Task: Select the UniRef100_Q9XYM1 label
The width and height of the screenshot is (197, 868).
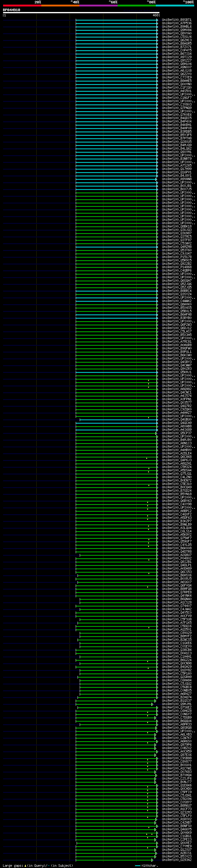Action: [x=176, y=152]
